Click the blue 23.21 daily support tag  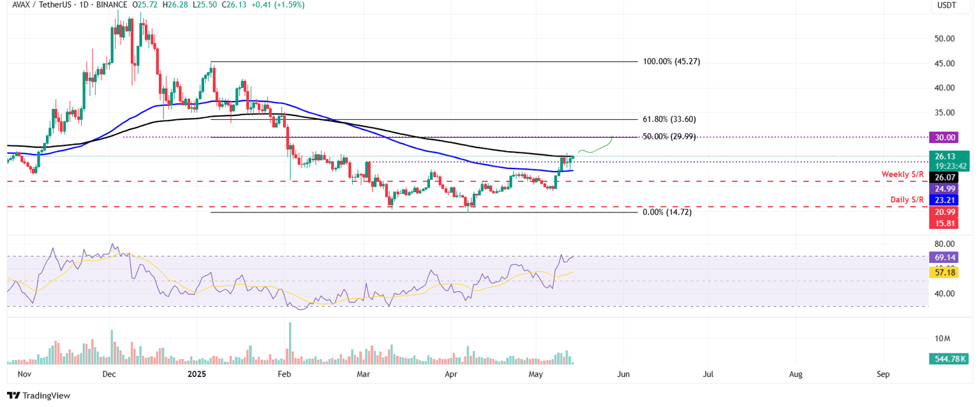pos(944,200)
